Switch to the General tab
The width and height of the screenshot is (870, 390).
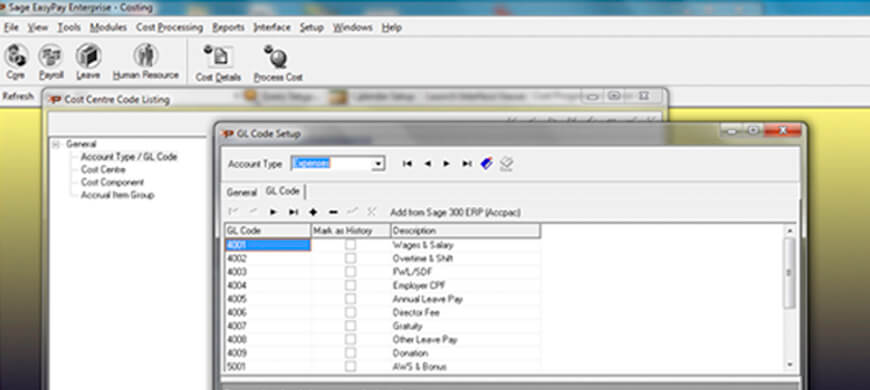241,193
